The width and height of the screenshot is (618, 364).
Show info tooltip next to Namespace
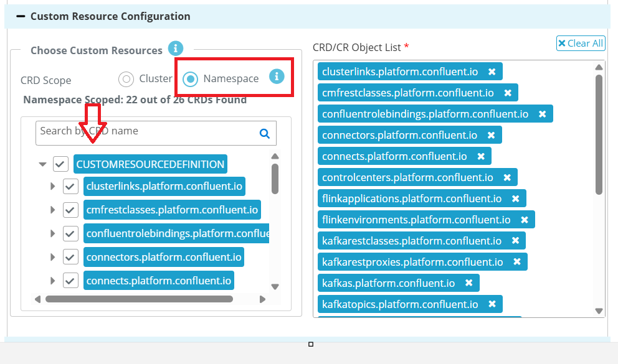coord(277,76)
